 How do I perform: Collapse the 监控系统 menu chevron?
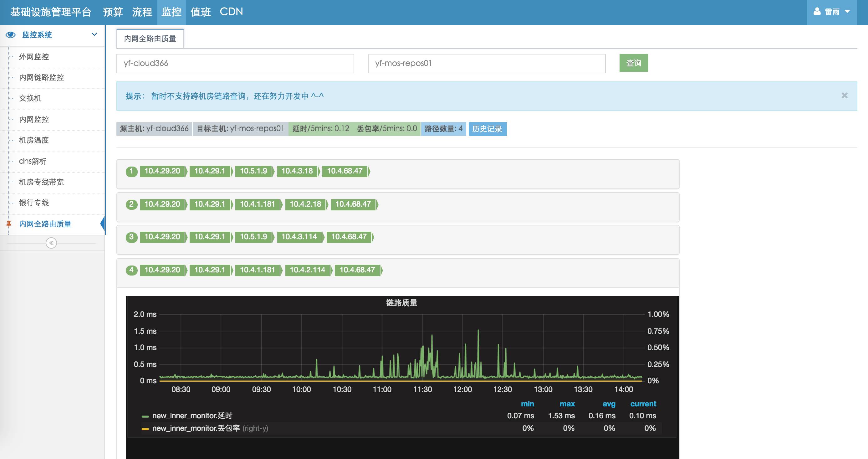[94, 34]
